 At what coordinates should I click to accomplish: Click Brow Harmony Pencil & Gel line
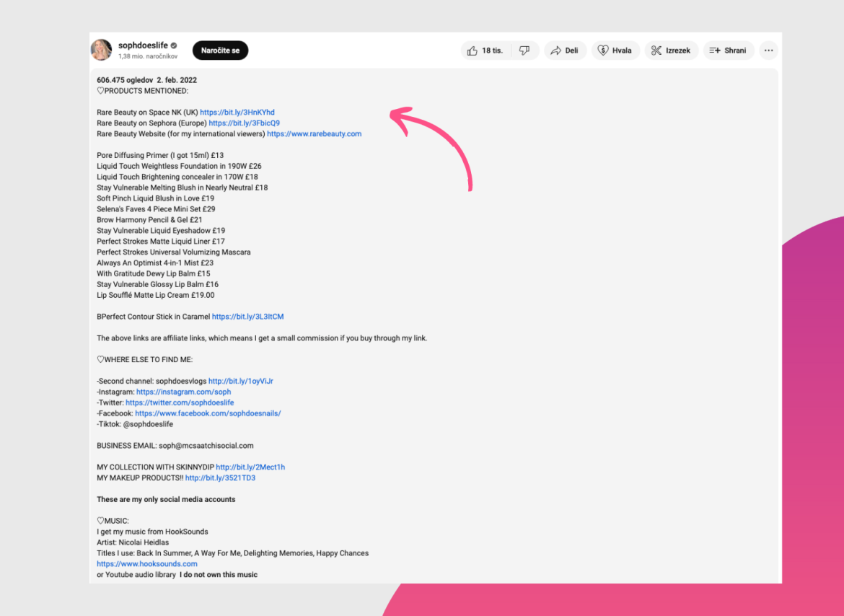[149, 220]
